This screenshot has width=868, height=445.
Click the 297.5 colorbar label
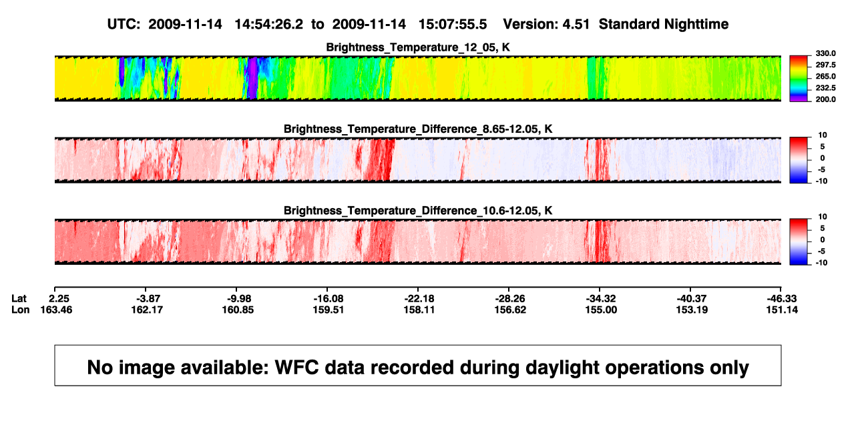pyautogui.click(x=825, y=65)
